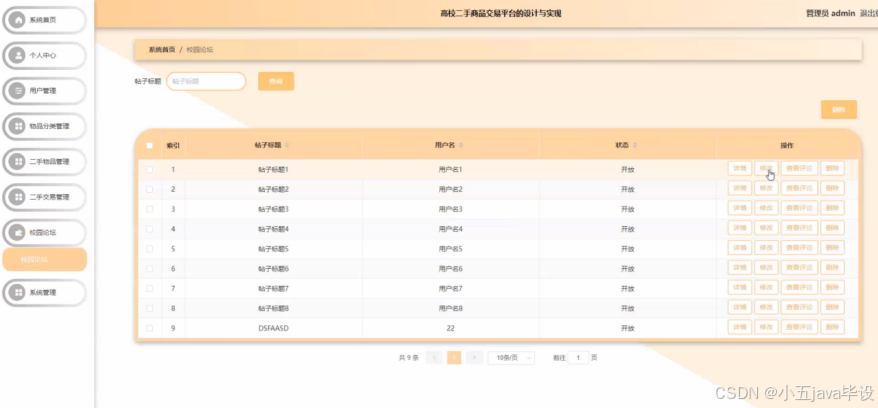Tick the checkbox for row 帖子标题6
The height and width of the screenshot is (408, 878).
150,269
